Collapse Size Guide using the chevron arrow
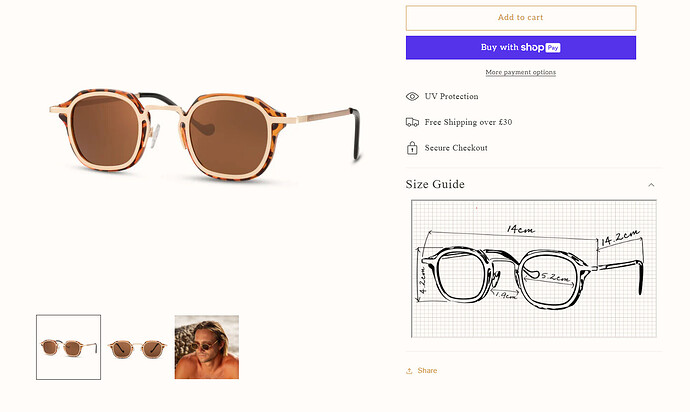 pos(651,185)
